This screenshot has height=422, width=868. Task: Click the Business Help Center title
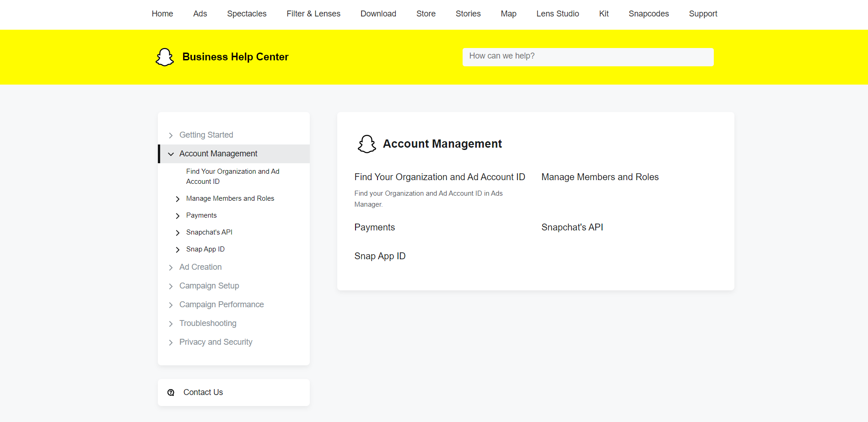235,57
